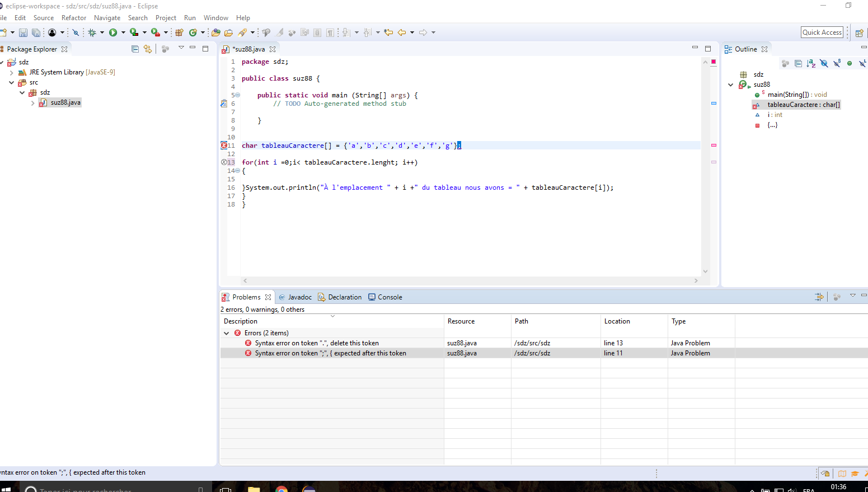The width and height of the screenshot is (868, 492).
Task: Collapse the Errors (2 items) group
Action: click(227, 333)
